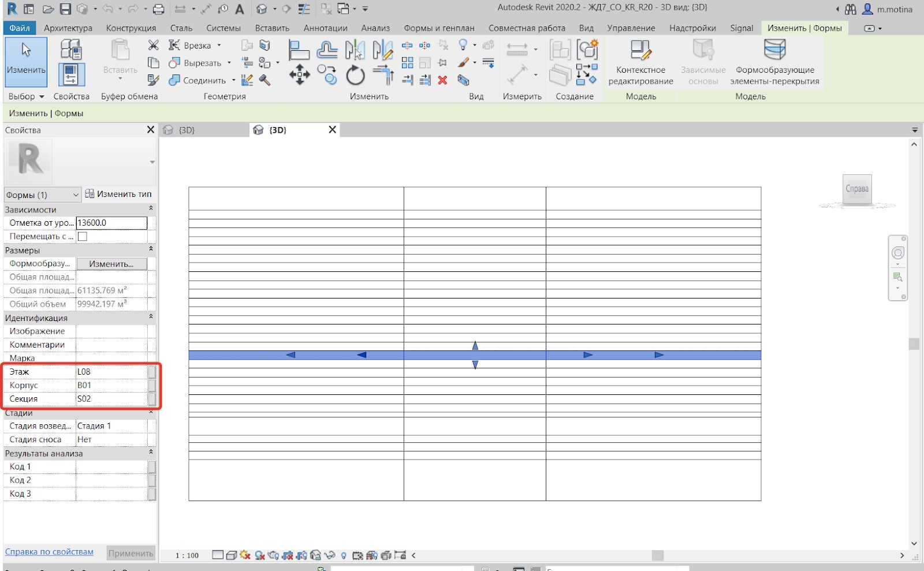
Task: Toggle the Properties palette icon
Action: click(x=71, y=75)
